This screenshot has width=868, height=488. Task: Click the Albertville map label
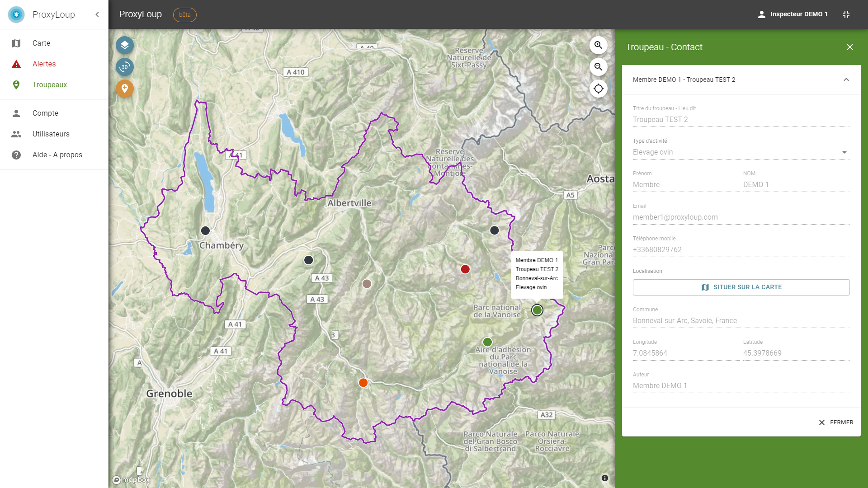(349, 203)
